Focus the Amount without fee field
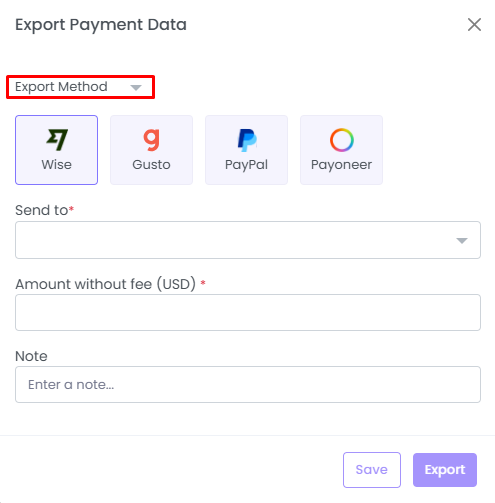 (x=248, y=312)
